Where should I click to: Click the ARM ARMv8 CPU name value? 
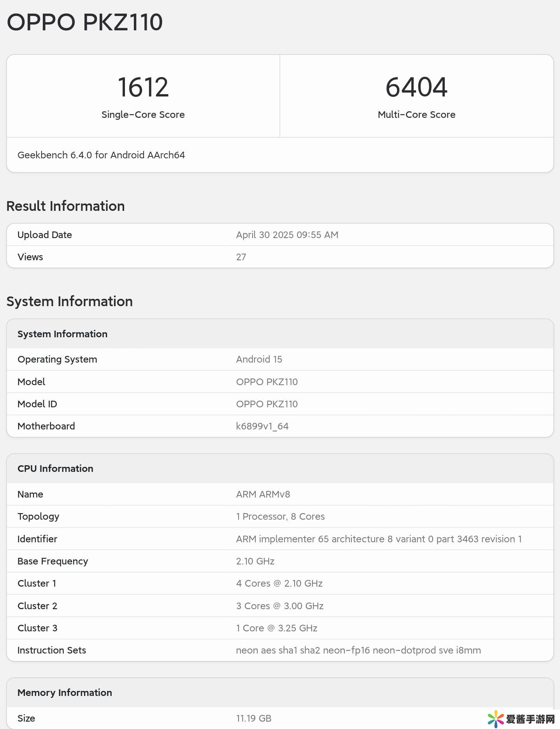click(x=263, y=494)
